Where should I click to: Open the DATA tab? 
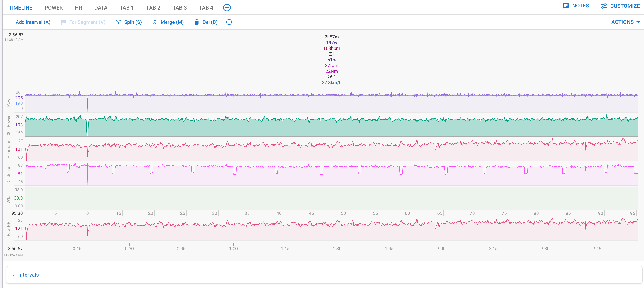[x=101, y=8]
